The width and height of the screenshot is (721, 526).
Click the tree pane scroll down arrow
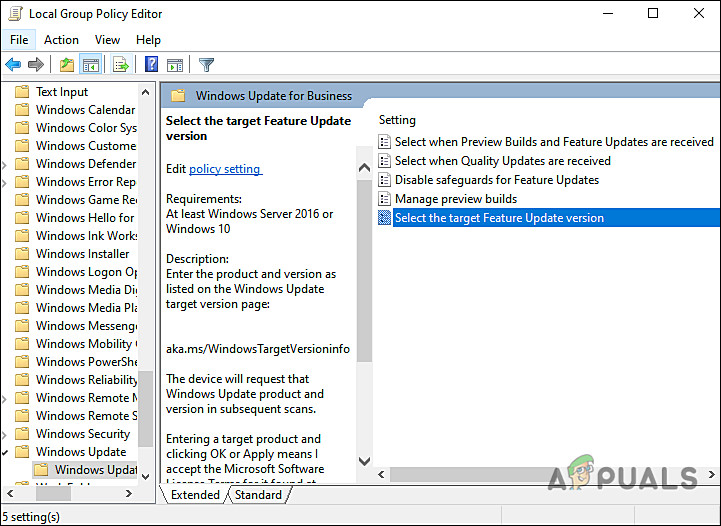(146, 476)
